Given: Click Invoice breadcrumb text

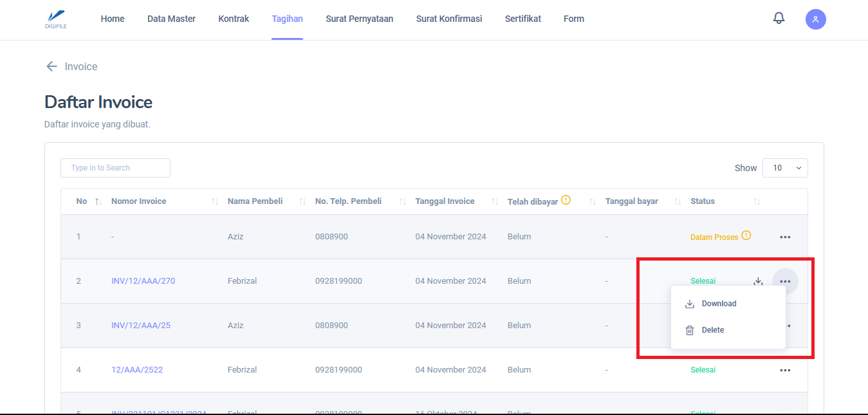Looking at the screenshot, I should (81, 66).
